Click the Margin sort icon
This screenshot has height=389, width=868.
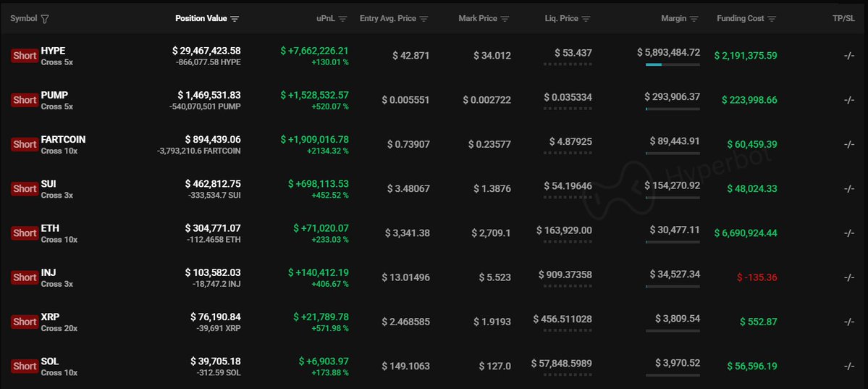coord(694,19)
